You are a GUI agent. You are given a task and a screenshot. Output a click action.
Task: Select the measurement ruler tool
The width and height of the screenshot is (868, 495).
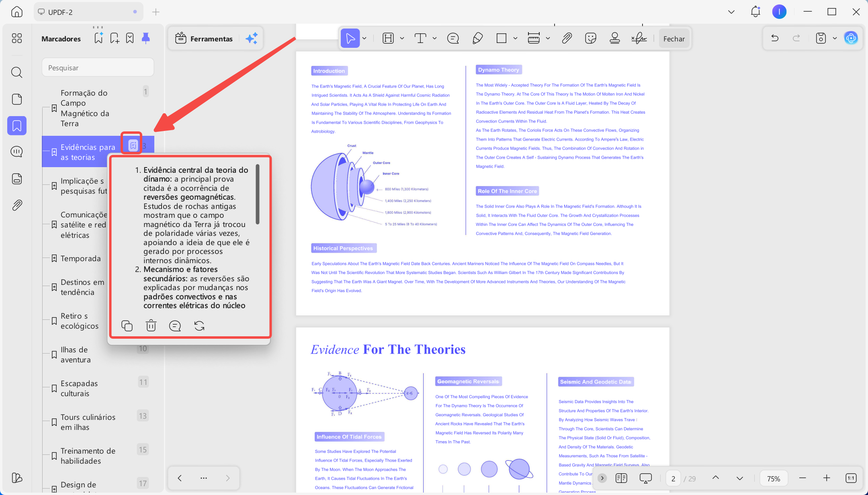coord(534,39)
